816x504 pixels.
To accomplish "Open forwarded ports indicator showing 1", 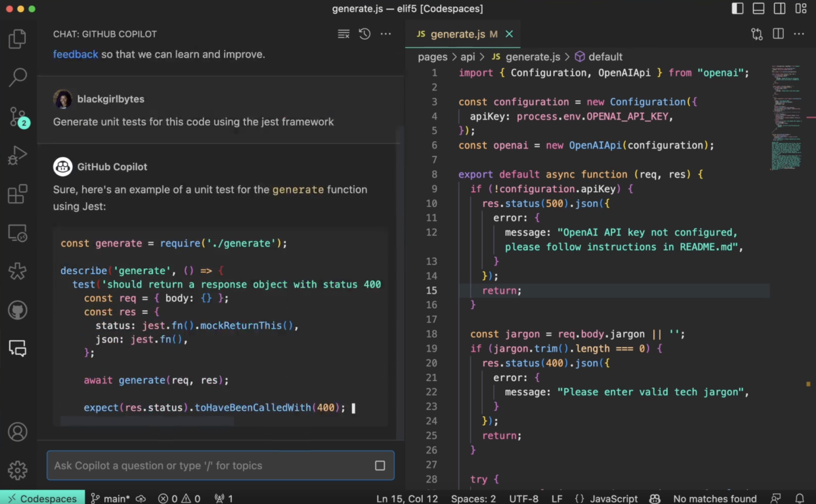I will point(224,498).
